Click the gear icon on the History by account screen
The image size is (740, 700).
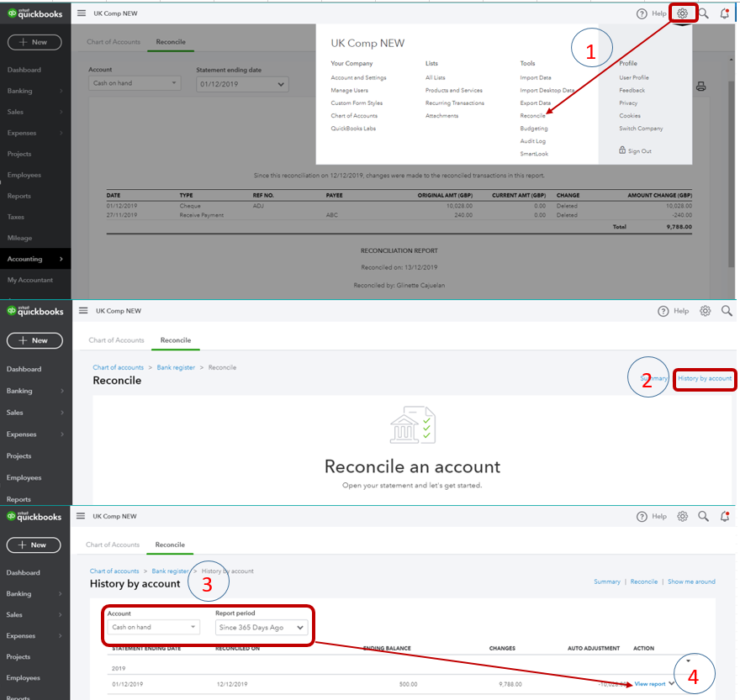(682, 517)
